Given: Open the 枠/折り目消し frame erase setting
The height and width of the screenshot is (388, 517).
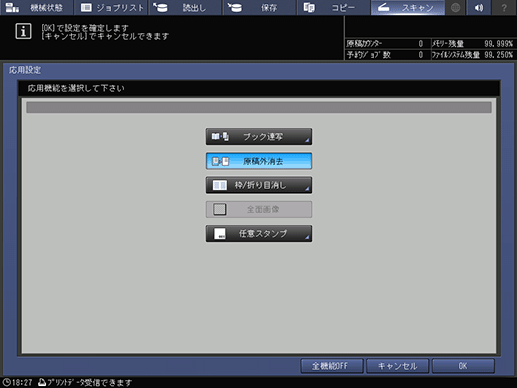Looking at the screenshot, I should point(259,185).
